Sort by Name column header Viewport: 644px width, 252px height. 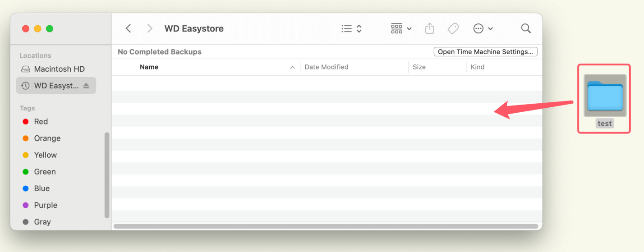pyautogui.click(x=149, y=67)
